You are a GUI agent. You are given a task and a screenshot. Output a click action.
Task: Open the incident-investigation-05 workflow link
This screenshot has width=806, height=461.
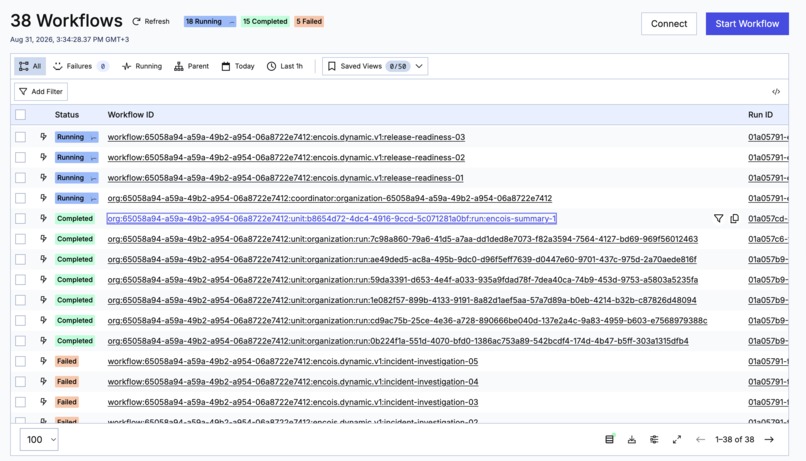point(292,361)
